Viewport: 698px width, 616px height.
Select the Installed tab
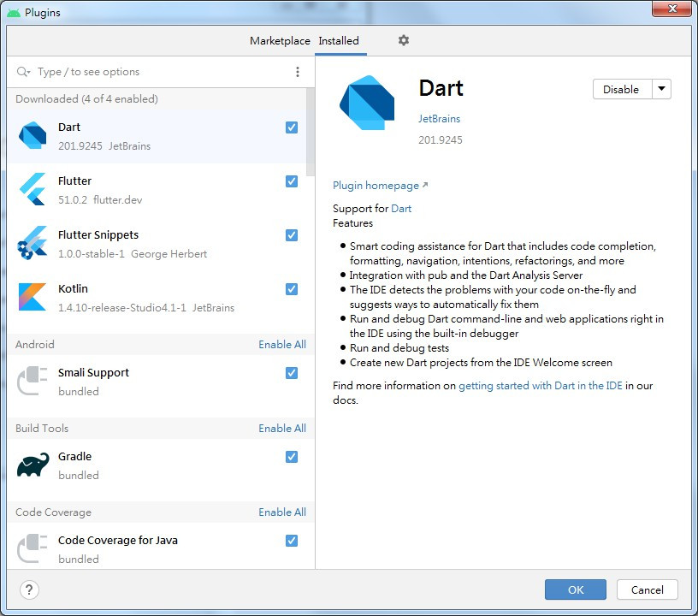click(x=339, y=41)
